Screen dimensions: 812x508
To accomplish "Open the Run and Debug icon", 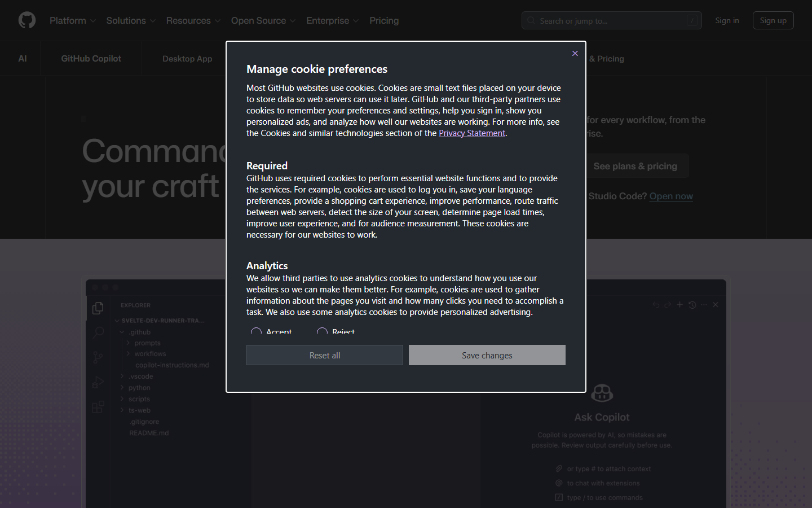I will 98,382.
